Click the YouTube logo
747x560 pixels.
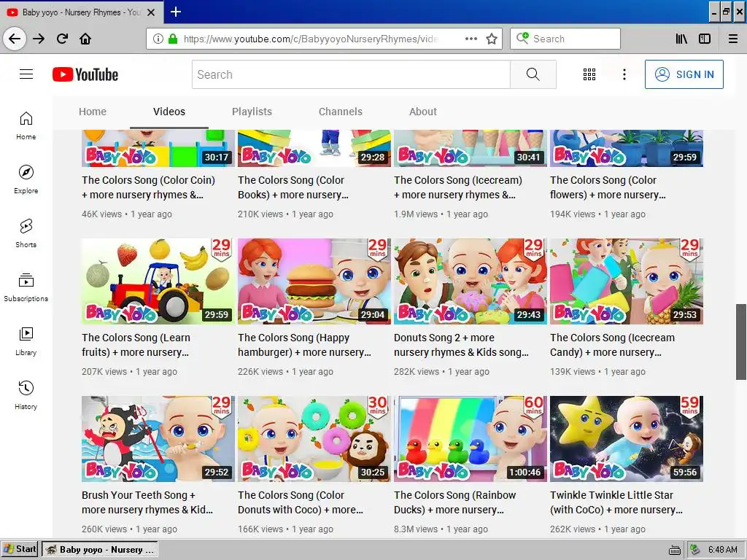coord(85,75)
